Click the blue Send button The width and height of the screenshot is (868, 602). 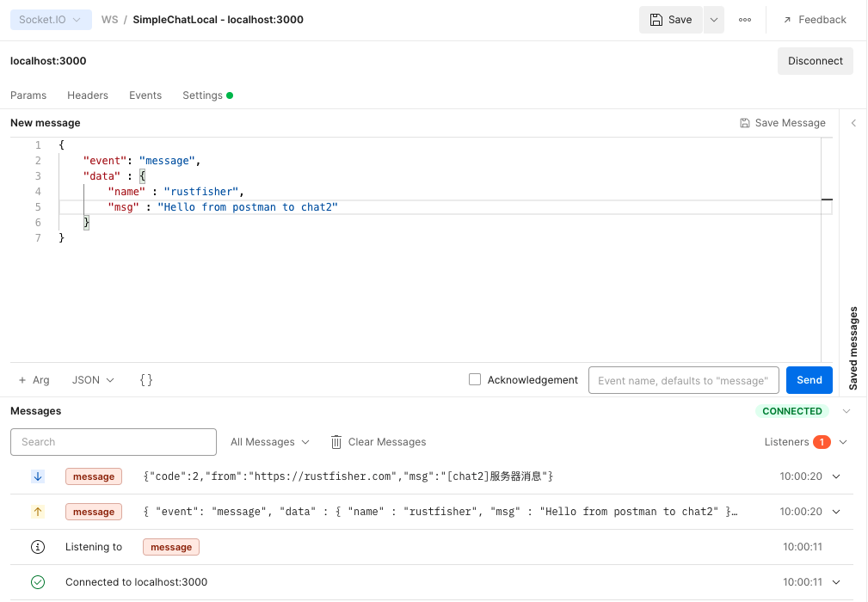tap(809, 380)
